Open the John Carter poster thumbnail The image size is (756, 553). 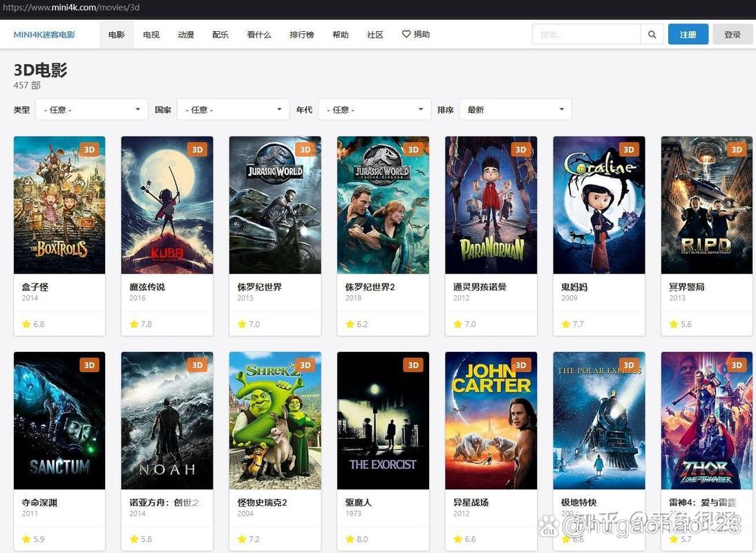coord(491,420)
